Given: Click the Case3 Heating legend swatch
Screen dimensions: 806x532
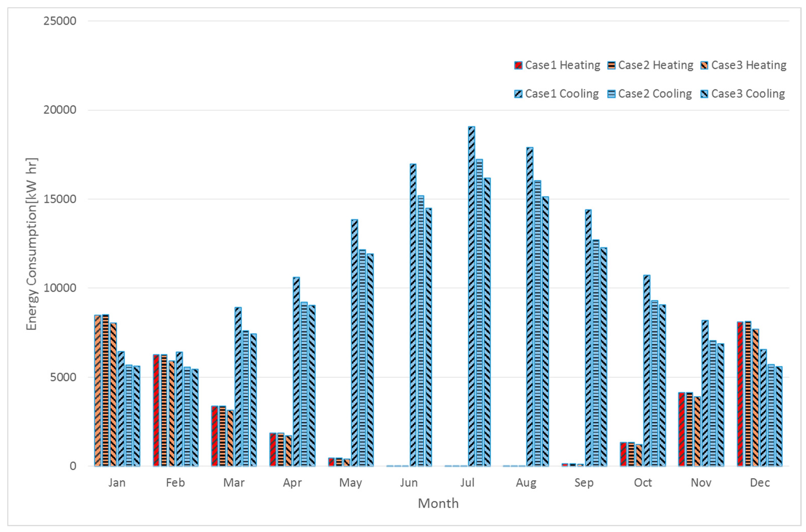Looking at the screenshot, I should [x=704, y=65].
